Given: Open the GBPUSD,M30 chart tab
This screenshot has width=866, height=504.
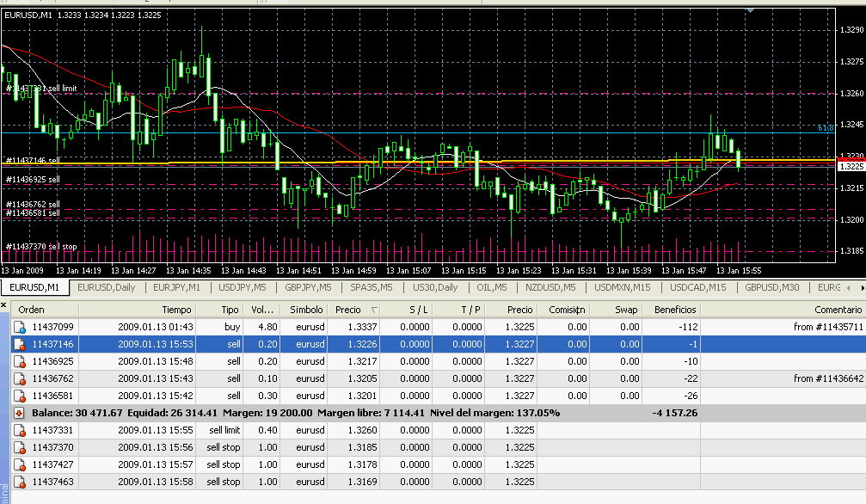Looking at the screenshot, I should 771,287.
